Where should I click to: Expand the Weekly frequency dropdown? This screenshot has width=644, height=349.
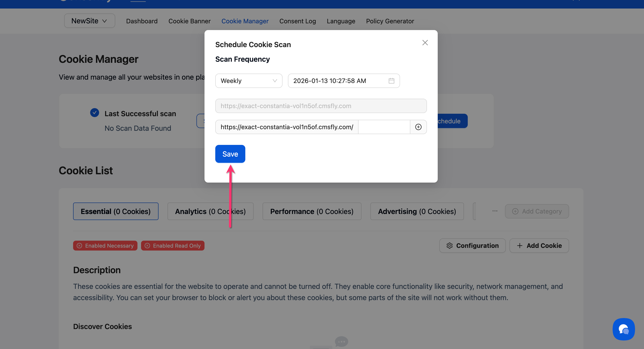248,81
